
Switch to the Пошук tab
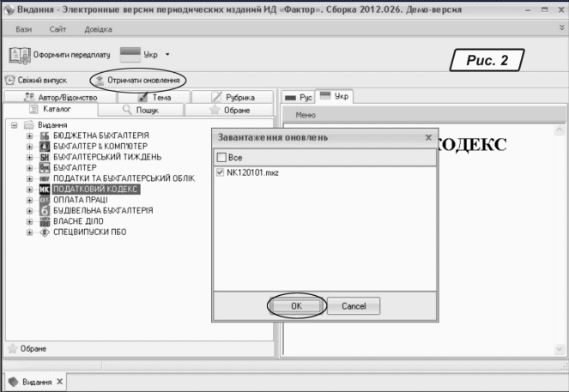(141, 110)
